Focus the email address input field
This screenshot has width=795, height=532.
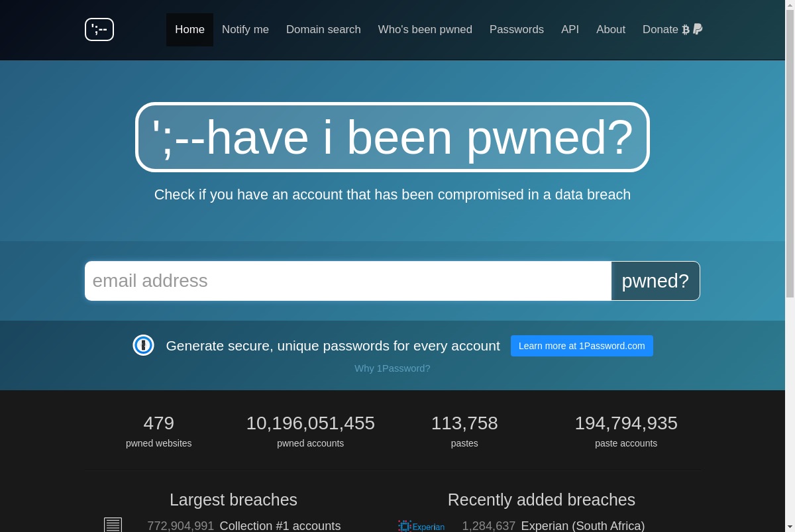coord(348,281)
